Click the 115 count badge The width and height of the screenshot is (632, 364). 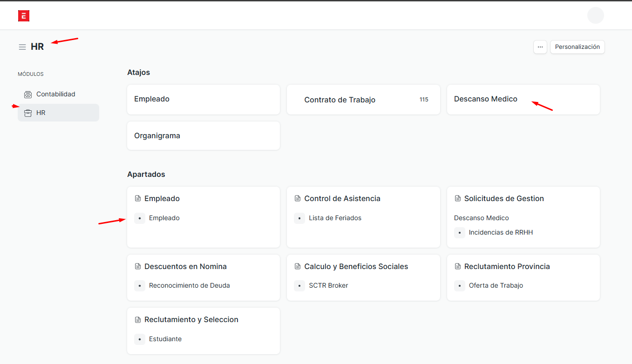(x=423, y=100)
